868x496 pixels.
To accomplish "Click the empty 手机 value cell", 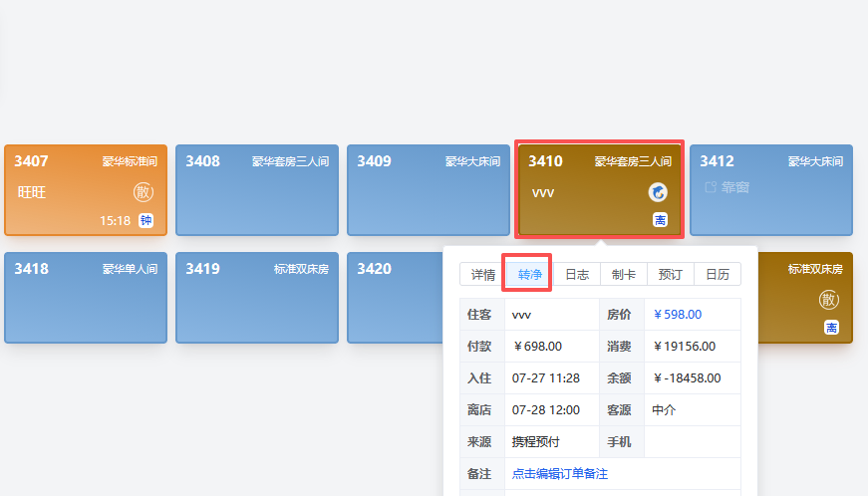I will [693, 442].
